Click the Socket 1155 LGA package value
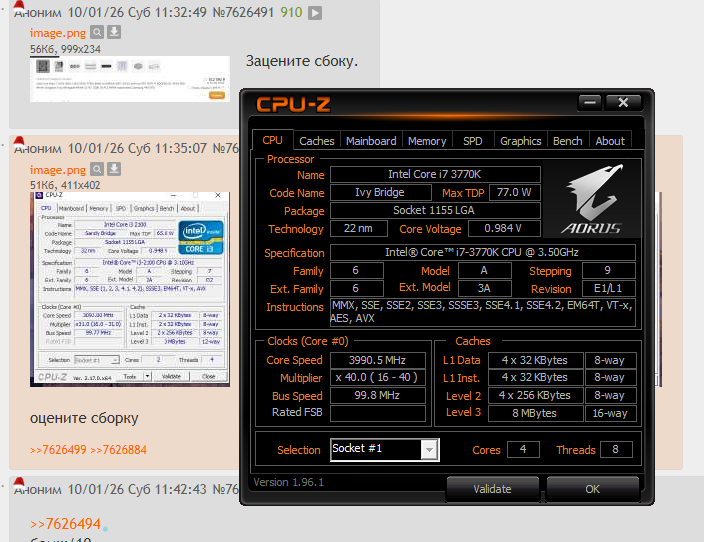The image size is (704, 542). tap(435, 210)
